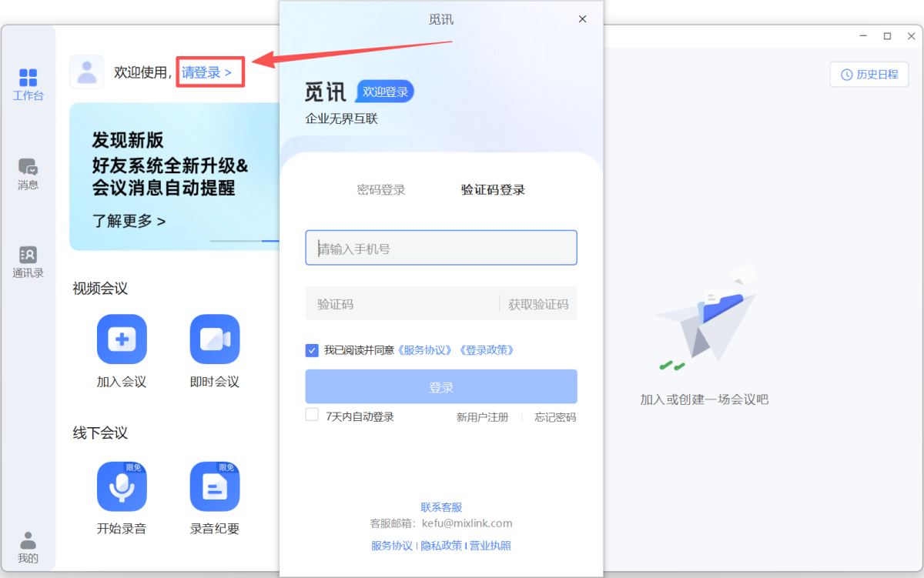Enable 7天内自动登录 auto-login
The height and width of the screenshot is (578, 924).
(x=312, y=414)
